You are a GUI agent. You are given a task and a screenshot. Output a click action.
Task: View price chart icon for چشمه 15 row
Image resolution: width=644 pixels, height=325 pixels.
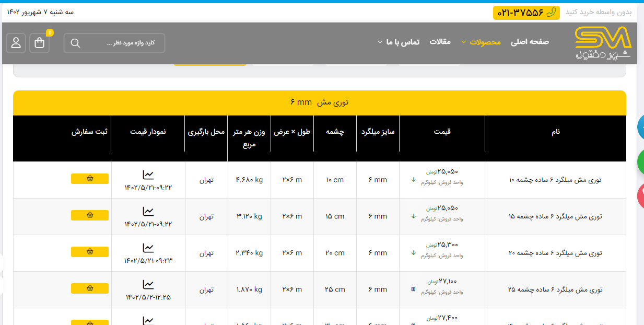point(148,211)
